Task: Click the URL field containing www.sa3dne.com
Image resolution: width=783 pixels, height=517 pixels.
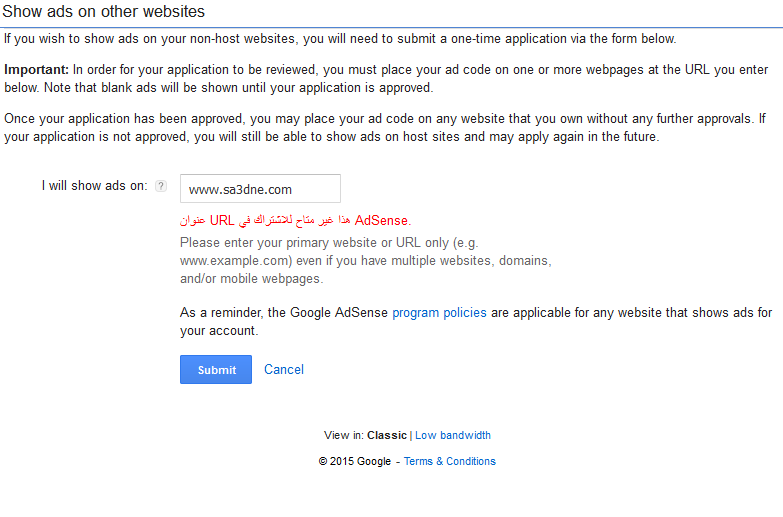Action: (260, 188)
